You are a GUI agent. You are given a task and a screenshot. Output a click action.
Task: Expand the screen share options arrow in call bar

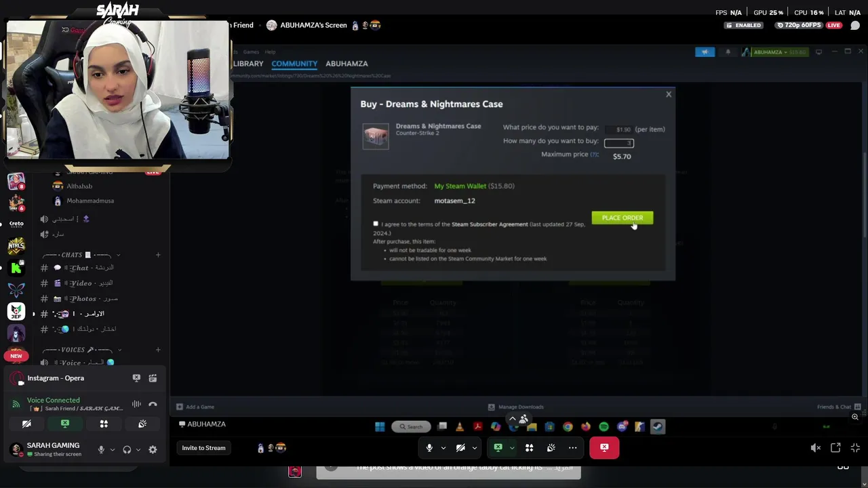(x=512, y=447)
